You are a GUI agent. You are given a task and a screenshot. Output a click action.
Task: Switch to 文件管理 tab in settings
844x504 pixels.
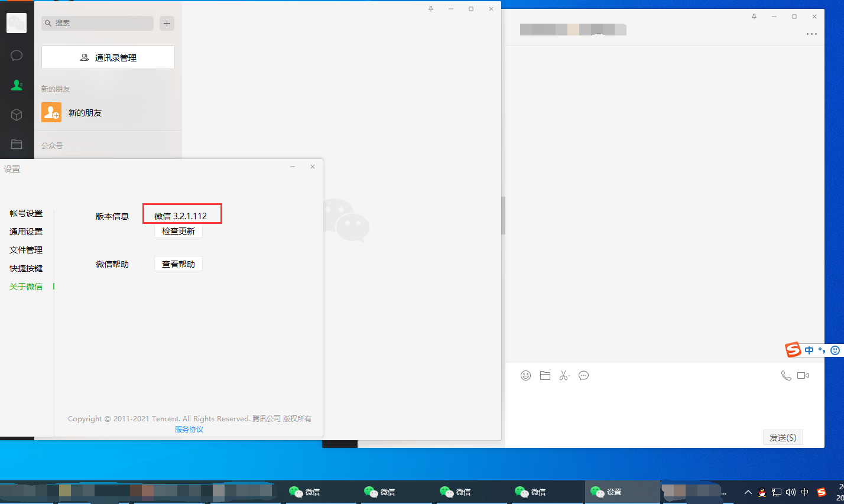click(x=26, y=250)
